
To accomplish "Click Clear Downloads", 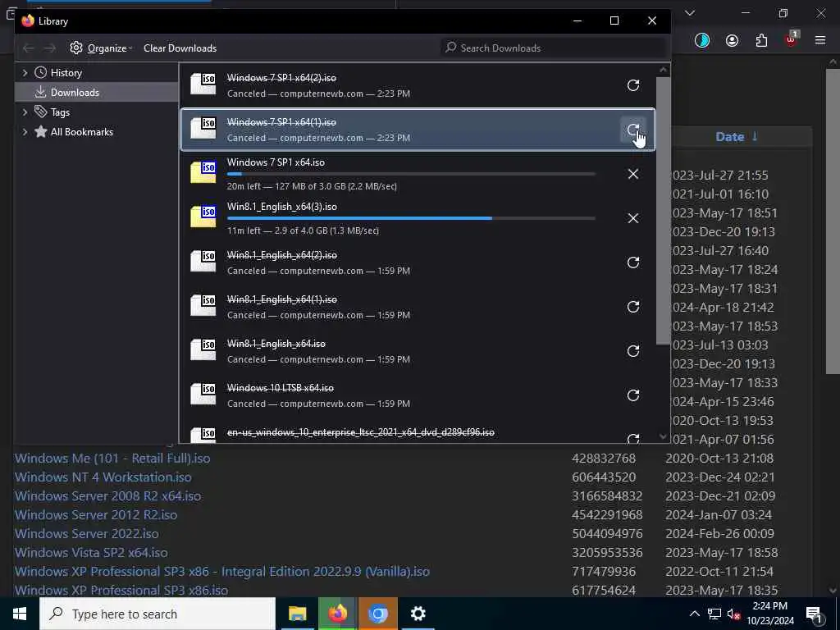I will click(180, 48).
